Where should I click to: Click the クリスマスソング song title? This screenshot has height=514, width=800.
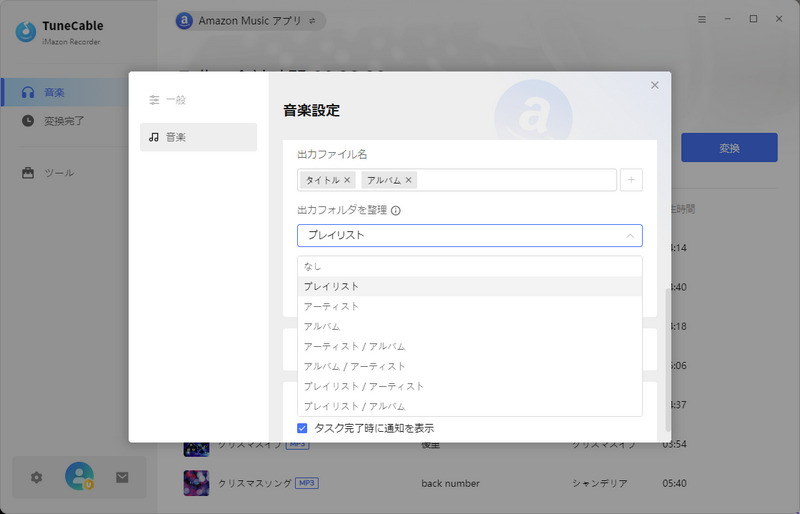coord(255,483)
